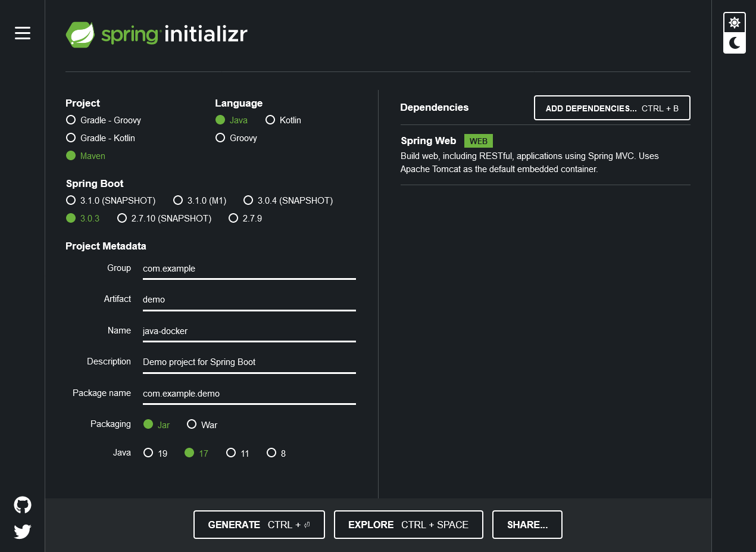Click the WEB tag badge
The width and height of the screenshot is (756, 552).
[x=479, y=141]
